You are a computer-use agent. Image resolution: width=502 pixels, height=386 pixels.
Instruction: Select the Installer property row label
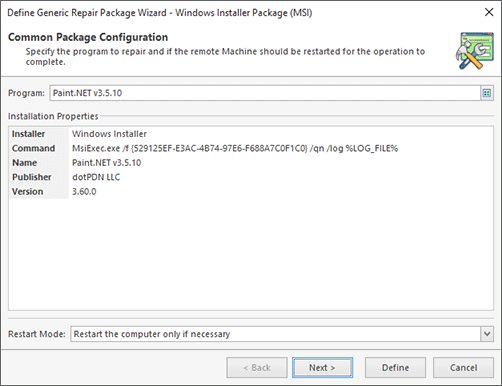(28, 134)
